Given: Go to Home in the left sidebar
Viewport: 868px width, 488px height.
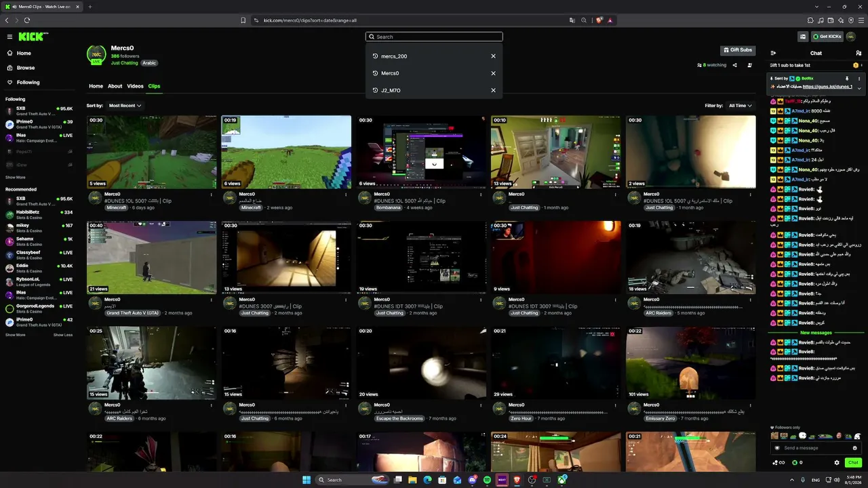Looking at the screenshot, I should tap(24, 53).
